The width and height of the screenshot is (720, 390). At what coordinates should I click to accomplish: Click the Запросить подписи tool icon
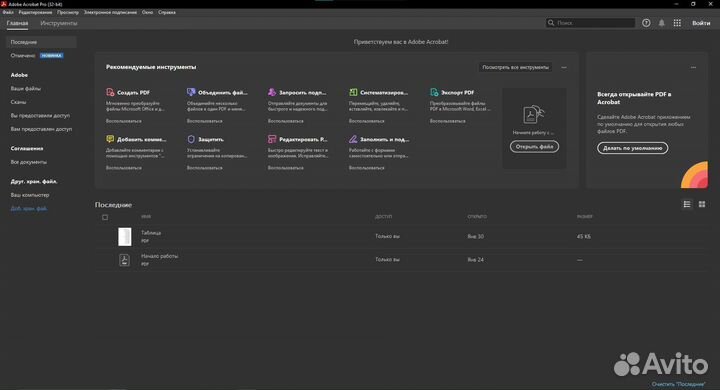[272, 92]
